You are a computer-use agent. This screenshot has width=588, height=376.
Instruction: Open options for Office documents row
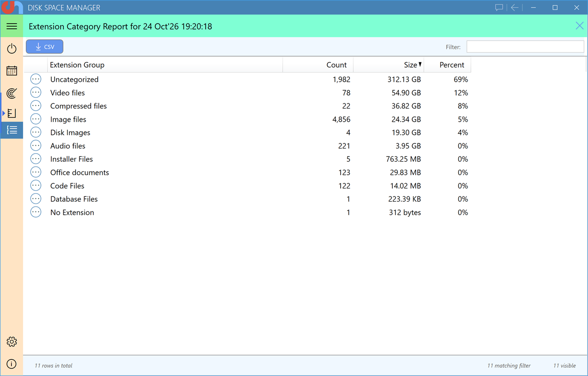pos(36,172)
